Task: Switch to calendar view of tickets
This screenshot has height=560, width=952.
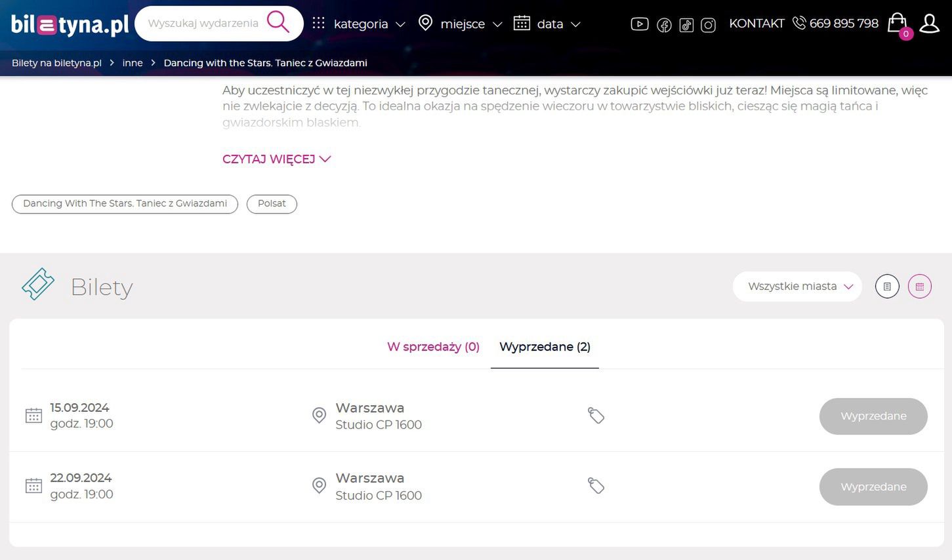Action: [x=920, y=287]
